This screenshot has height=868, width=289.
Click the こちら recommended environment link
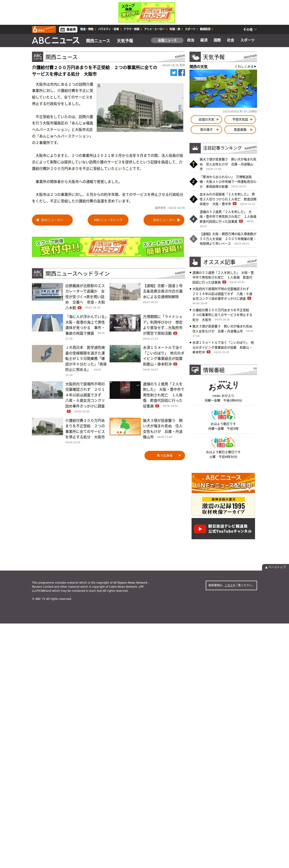[x=228, y=585]
